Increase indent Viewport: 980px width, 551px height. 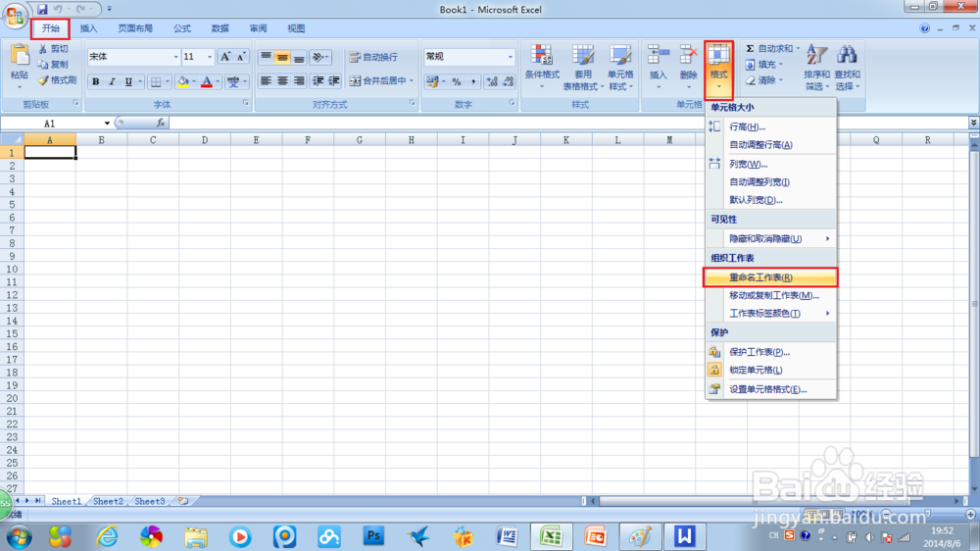click(334, 80)
